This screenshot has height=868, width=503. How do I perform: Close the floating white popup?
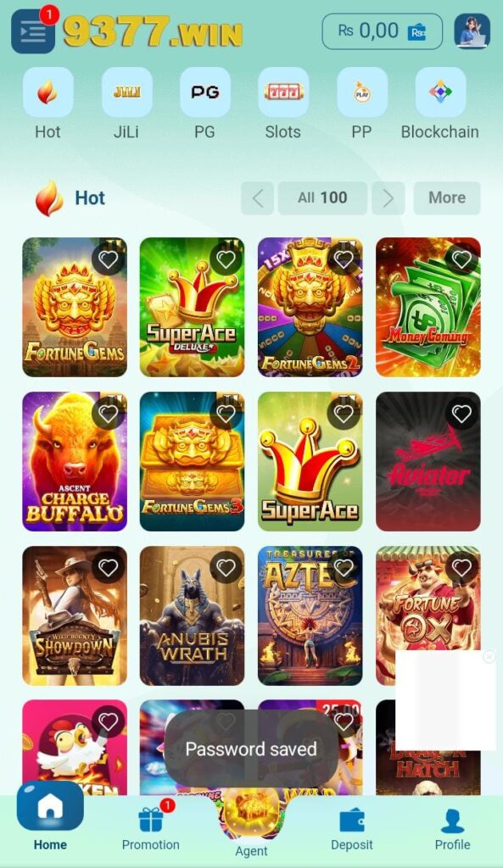click(x=489, y=657)
